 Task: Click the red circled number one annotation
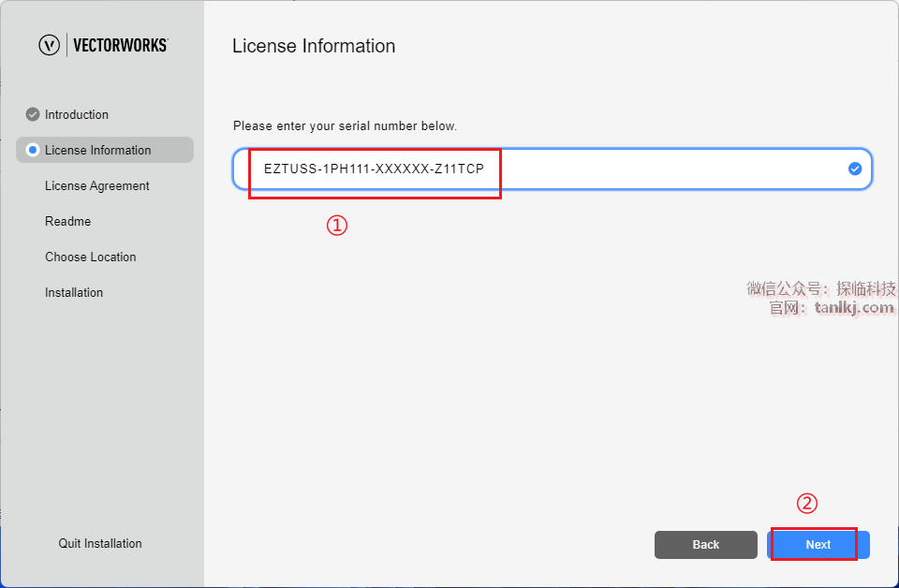(x=337, y=226)
